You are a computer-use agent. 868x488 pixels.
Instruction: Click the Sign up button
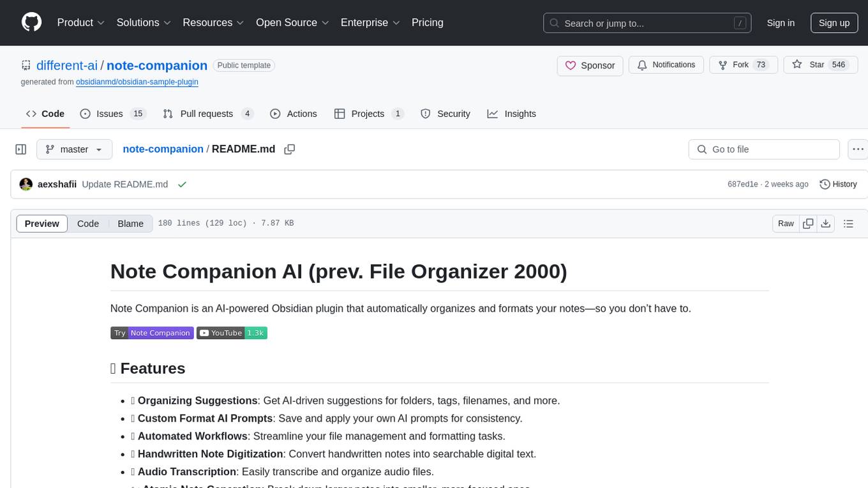coord(834,23)
